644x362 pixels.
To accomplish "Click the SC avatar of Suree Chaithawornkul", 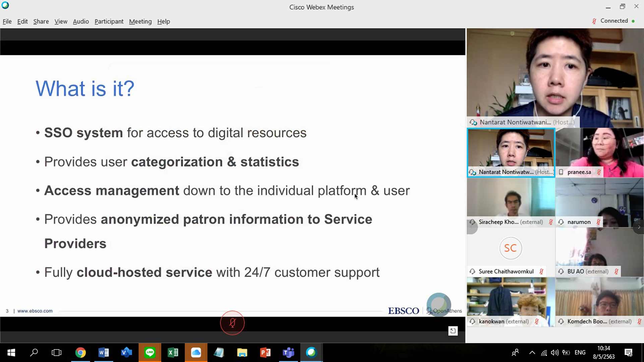I will 510,248.
